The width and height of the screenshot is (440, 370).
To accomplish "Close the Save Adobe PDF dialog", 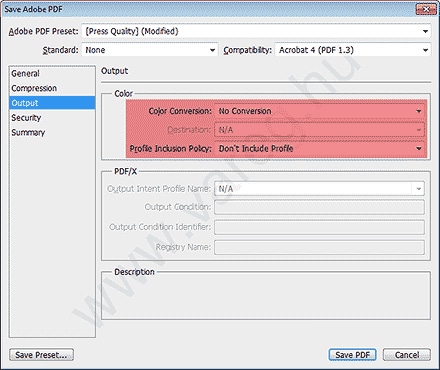I will [x=426, y=9].
